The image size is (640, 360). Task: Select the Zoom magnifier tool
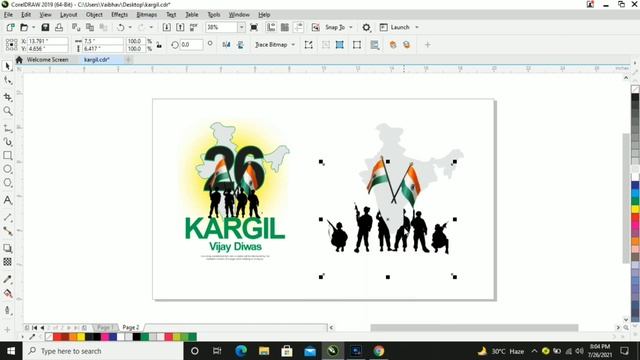(x=7, y=111)
